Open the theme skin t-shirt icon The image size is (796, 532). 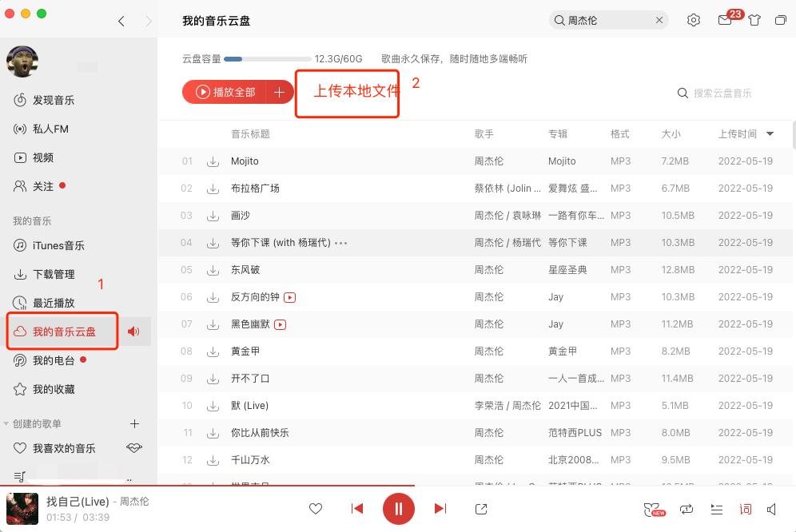tap(754, 20)
